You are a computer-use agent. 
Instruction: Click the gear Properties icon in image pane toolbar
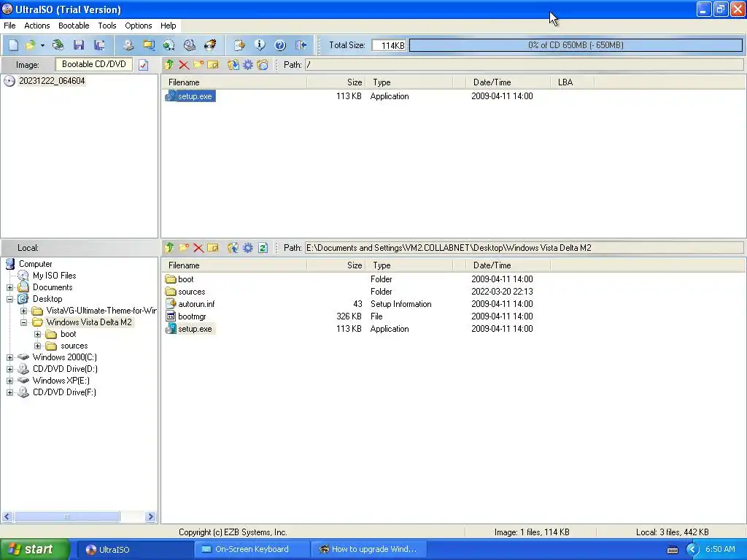pos(248,65)
